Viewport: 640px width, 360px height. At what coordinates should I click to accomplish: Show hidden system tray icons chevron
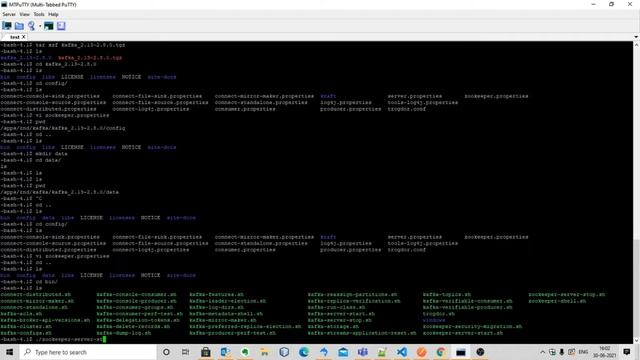click(x=542, y=352)
